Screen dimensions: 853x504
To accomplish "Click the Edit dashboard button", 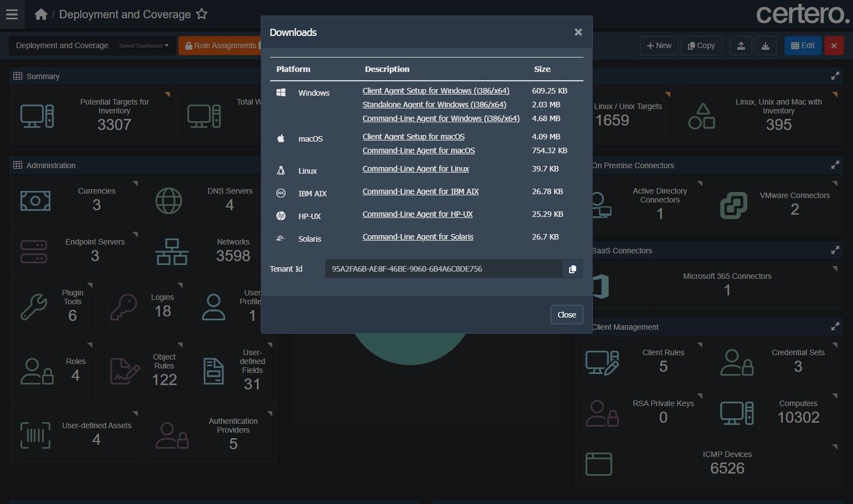I will point(803,46).
